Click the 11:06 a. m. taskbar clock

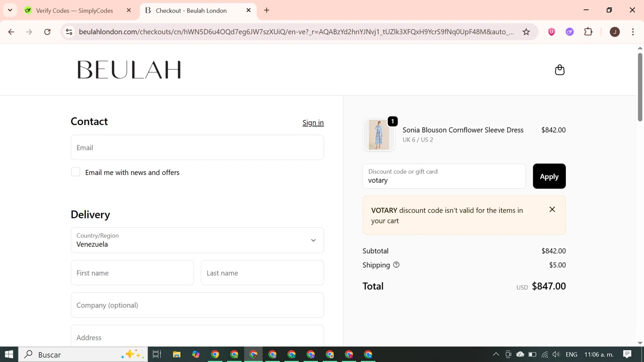(x=598, y=354)
